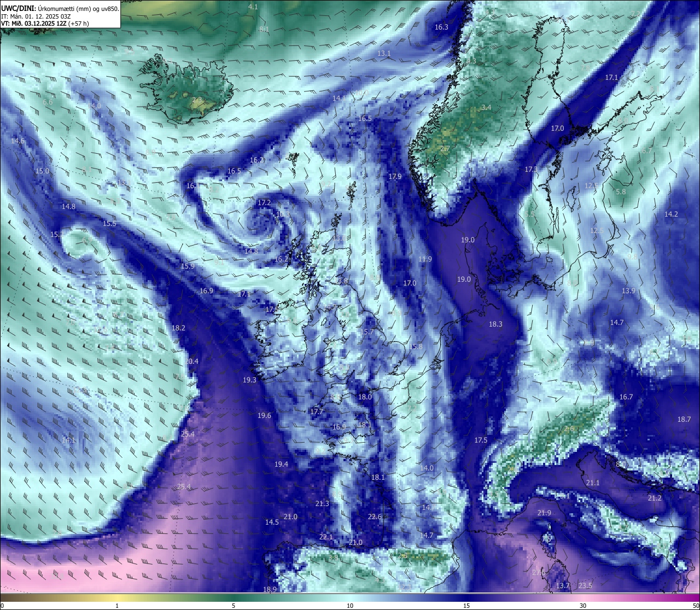This screenshot has height=610, width=700.
Task: Click the 17.3 value label
Action: click(531, 170)
